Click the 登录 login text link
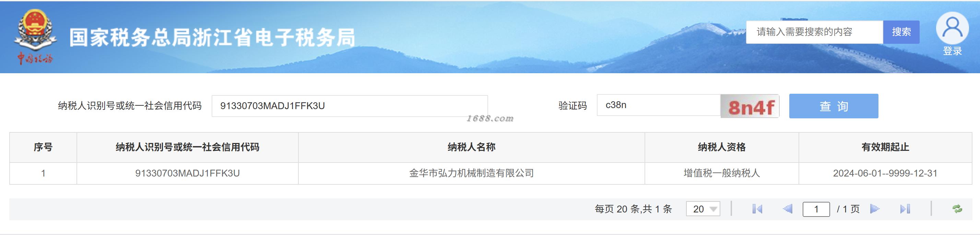This screenshot has width=980, height=235. pos(952,51)
